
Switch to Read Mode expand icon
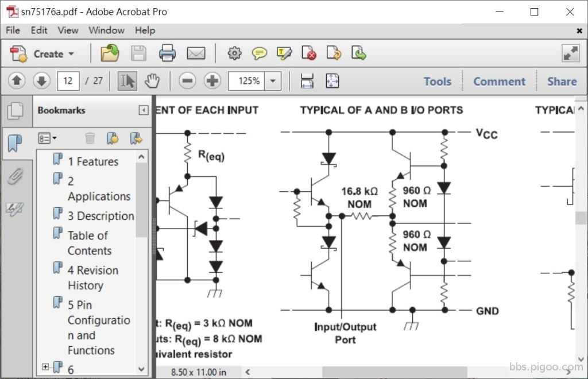tap(571, 53)
